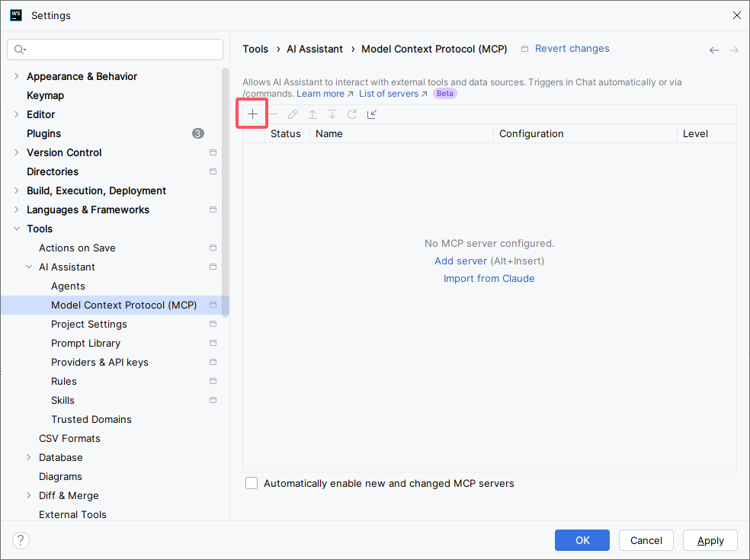Click the project-level icon beside Prompt Library
This screenshot has height=560, width=750.
(213, 343)
